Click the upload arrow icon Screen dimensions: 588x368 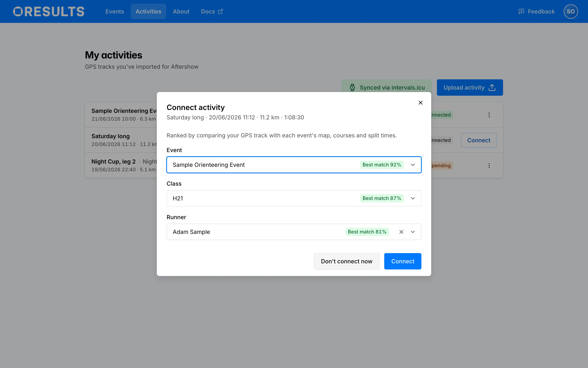(x=492, y=88)
